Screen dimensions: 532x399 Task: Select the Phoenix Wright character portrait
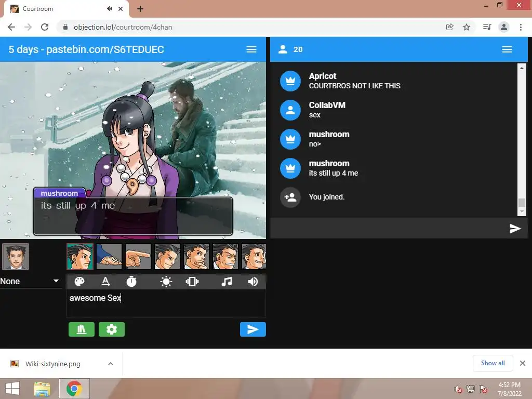click(x=16, y=257)
